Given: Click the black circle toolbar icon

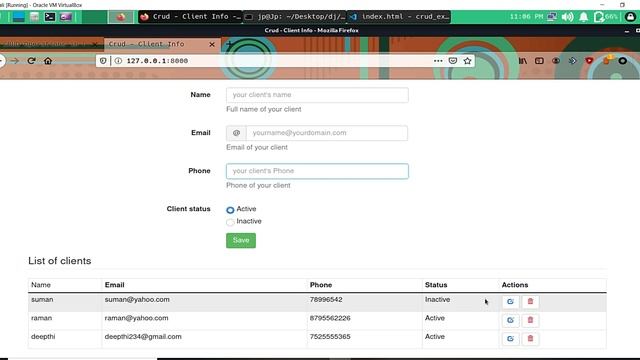Looking at the screenshot, I should [x=622, y=61].
